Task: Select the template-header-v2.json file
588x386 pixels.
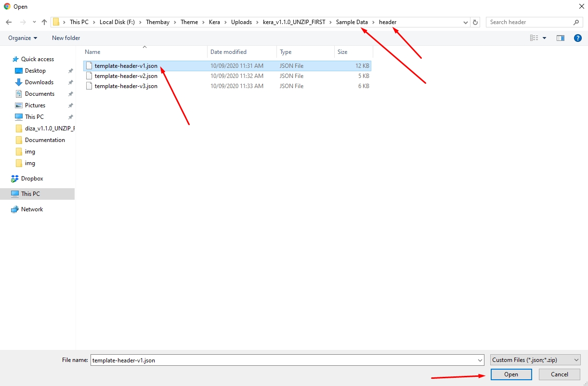Action: tap(126, 76)
